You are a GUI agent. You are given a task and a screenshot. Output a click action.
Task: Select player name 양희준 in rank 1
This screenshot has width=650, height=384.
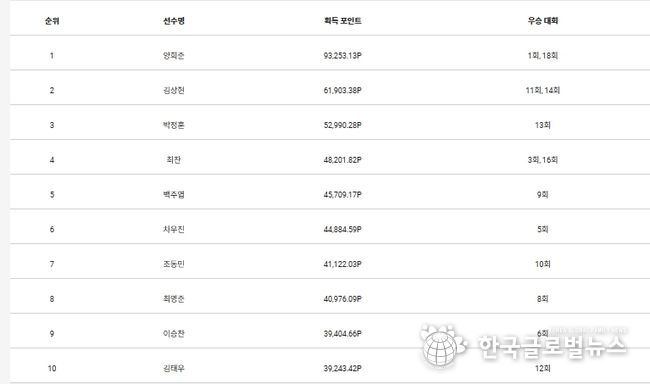(174, 56)
